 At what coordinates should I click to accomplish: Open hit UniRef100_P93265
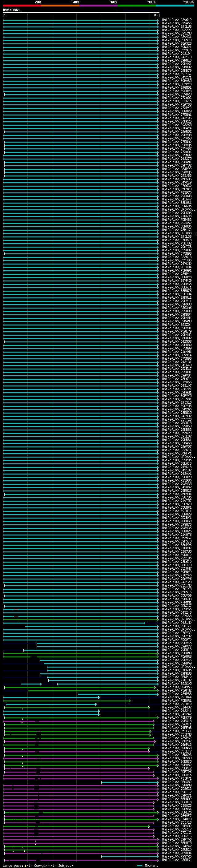coord(176,125)
